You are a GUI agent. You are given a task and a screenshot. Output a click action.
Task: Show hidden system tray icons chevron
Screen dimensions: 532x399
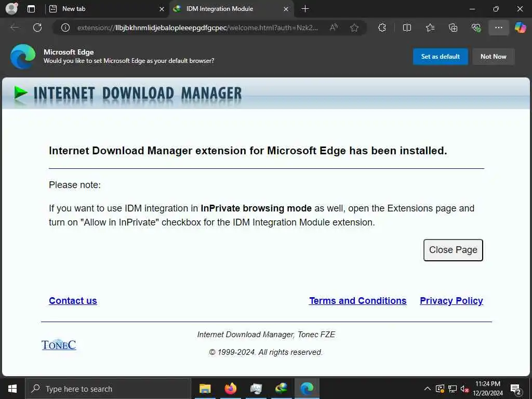click(428, 389)
